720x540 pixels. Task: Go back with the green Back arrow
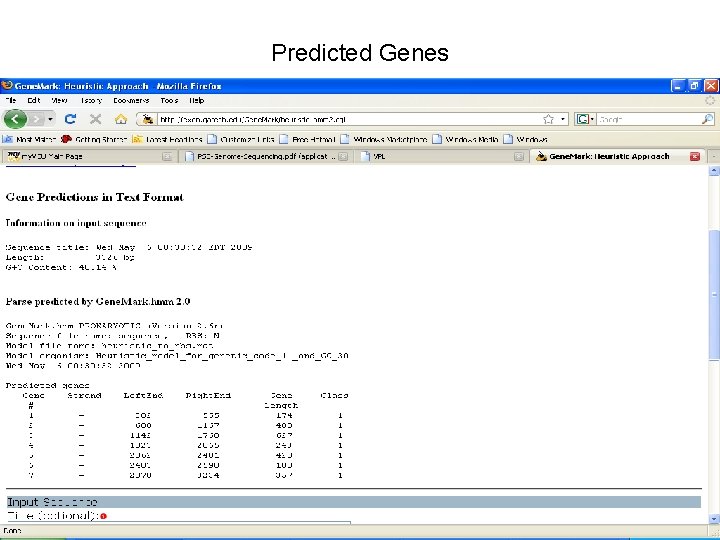pyautogui.click(x=15, y=119)
